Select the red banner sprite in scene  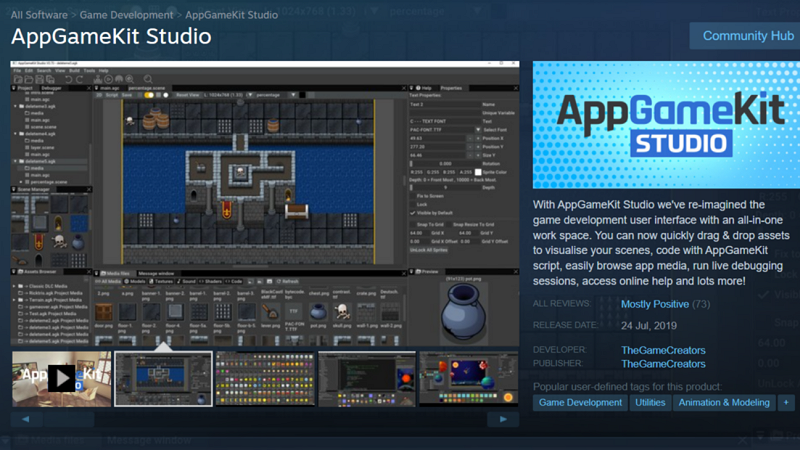pyautogui.click(x=224, y=208)
